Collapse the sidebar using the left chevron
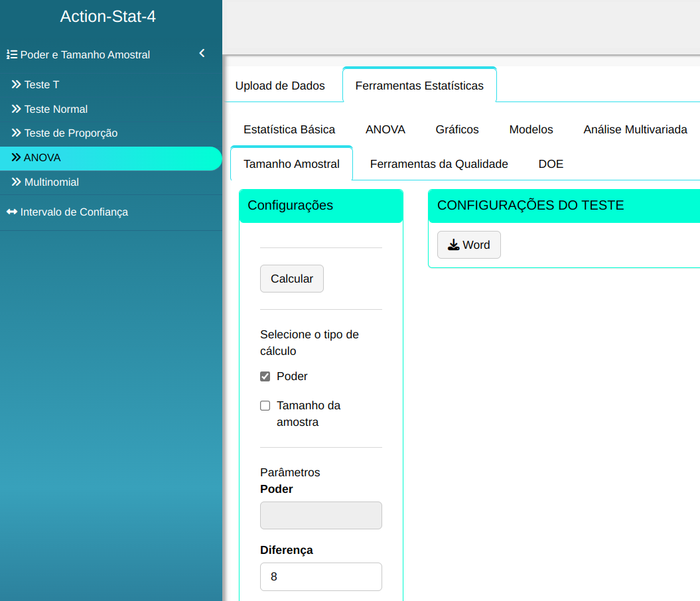The image size is (700, 601). pyautogui.click(x=202, y=54)
